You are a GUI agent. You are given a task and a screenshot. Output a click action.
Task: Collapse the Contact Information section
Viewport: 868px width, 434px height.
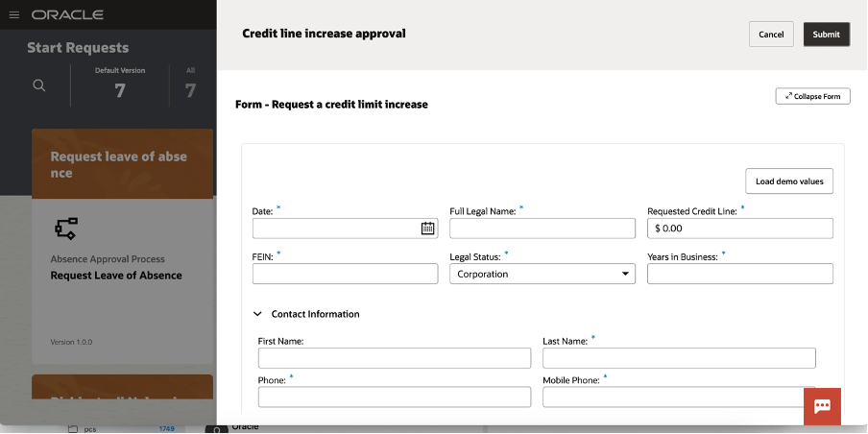(257, 314)
